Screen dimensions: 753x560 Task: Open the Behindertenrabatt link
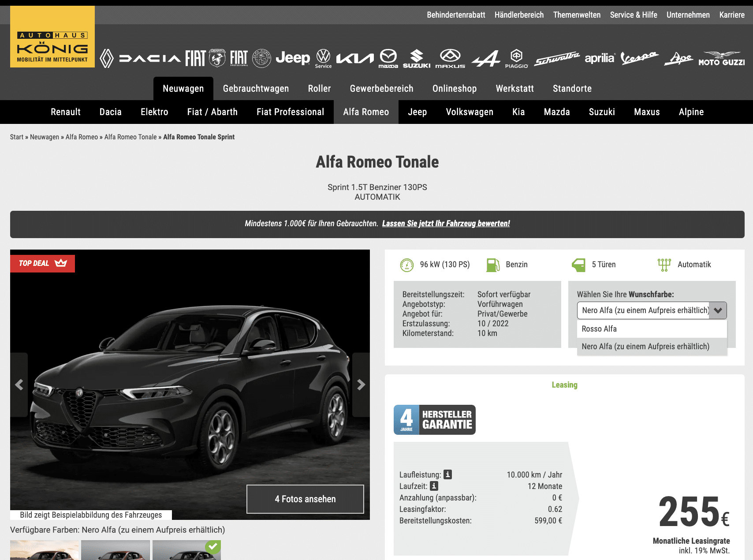(456, 15)
